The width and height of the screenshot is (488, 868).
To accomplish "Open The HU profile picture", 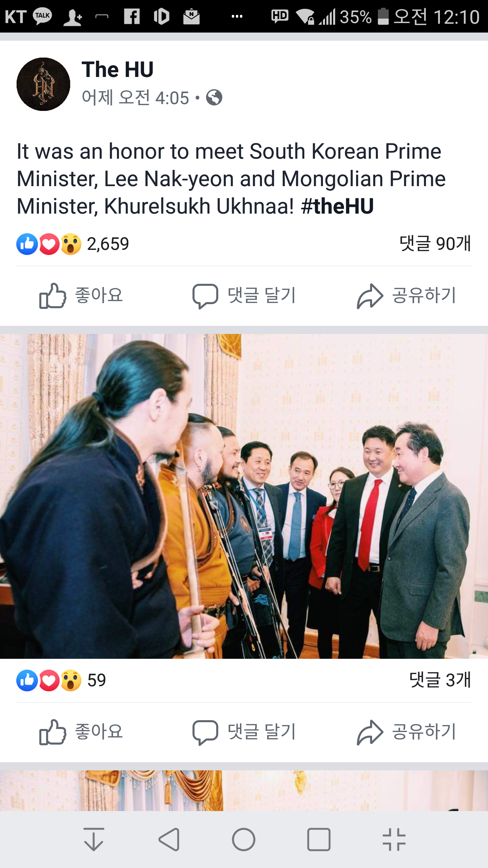I will (43, 84).
